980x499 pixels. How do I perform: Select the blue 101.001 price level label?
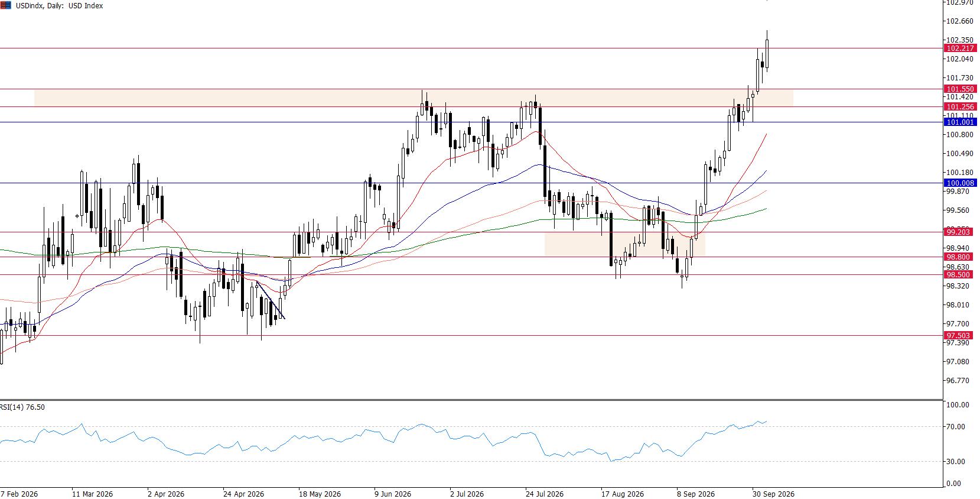[x=960, y=122]
